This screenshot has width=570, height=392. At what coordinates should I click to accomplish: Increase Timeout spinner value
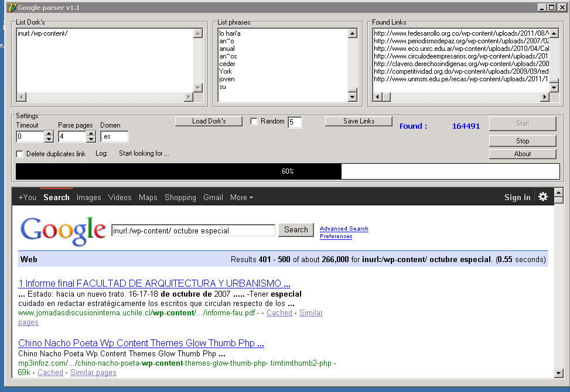coord(49,133)
